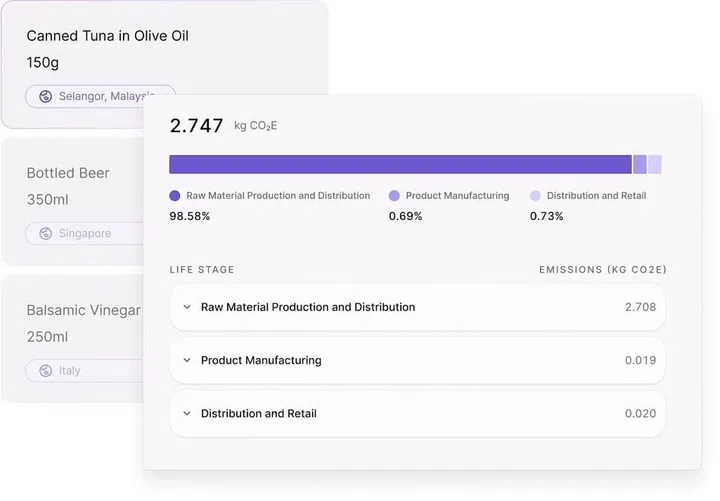Click the 250ml volume text
The image size is (720, 501).
tap(47, 337)
